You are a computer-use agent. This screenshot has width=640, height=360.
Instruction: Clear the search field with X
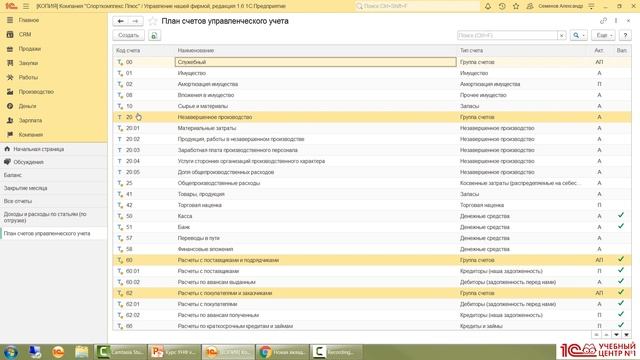(x=562, y=36)
